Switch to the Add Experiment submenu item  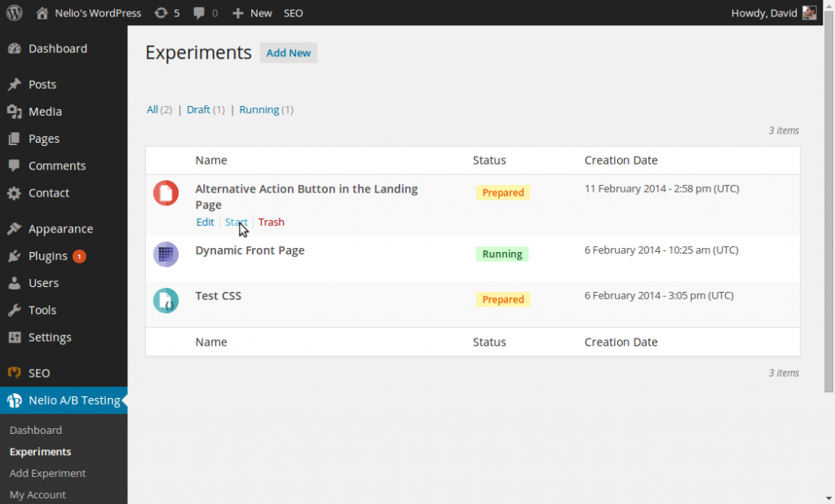click(x=46, y=473)
